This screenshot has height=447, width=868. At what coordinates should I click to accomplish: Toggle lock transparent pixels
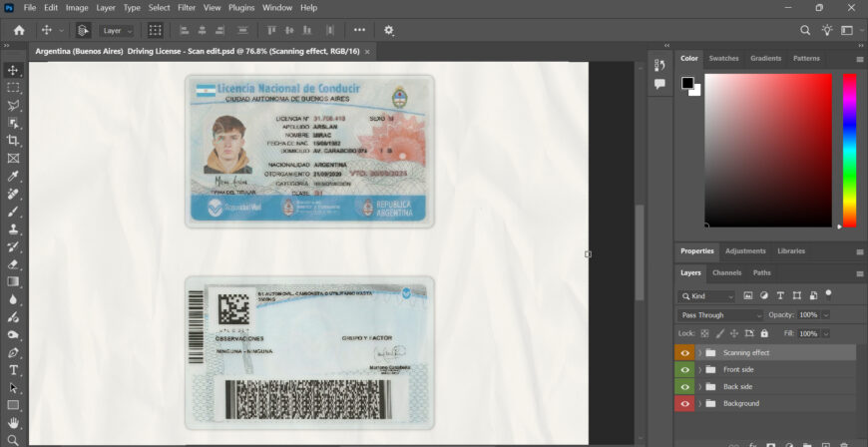[x=704, y=333]
